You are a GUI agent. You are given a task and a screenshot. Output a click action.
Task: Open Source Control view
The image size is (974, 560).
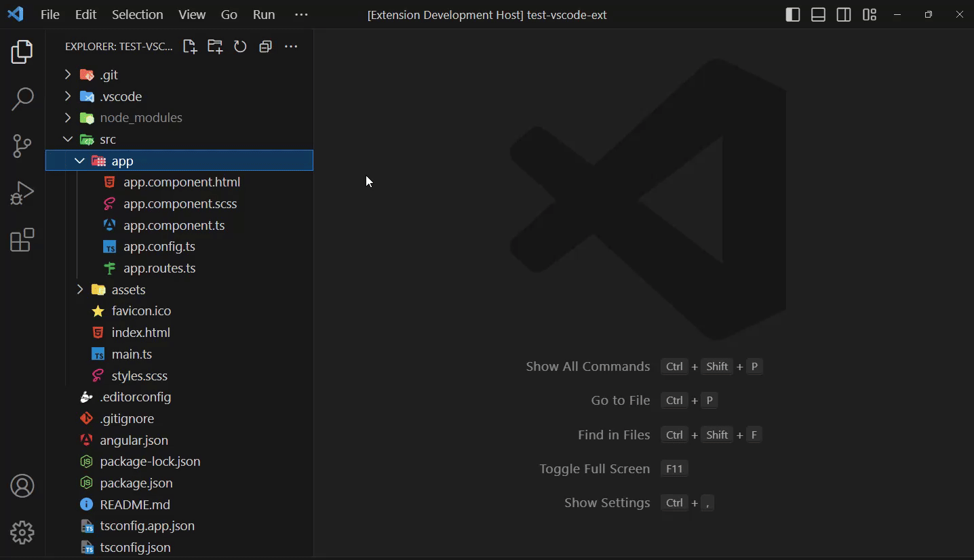click(x=22, y=146)
